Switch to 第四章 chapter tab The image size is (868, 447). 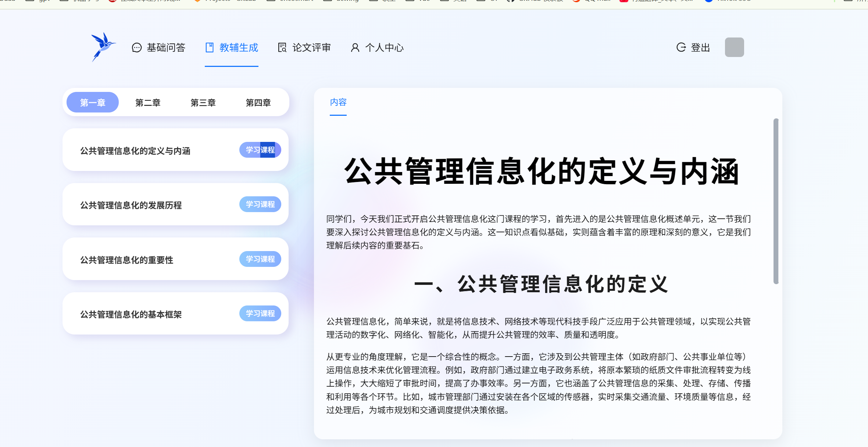tap(258, 103)
